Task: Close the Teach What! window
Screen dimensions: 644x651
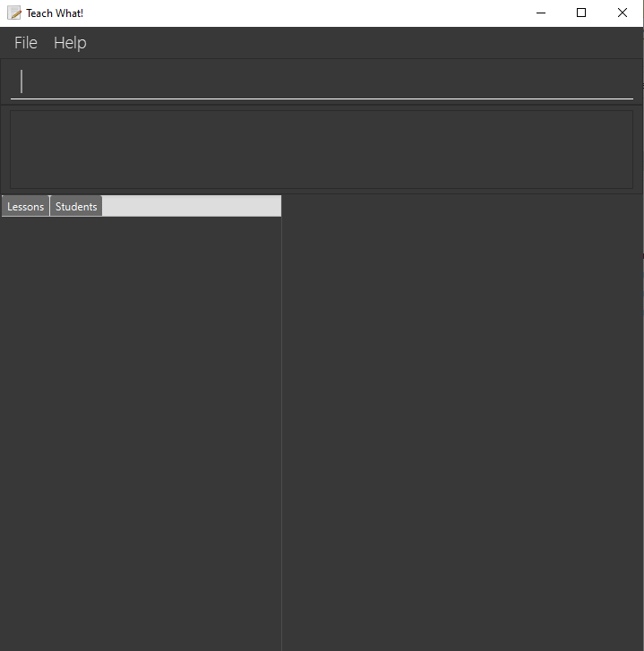Action: [x=622, y=13]
